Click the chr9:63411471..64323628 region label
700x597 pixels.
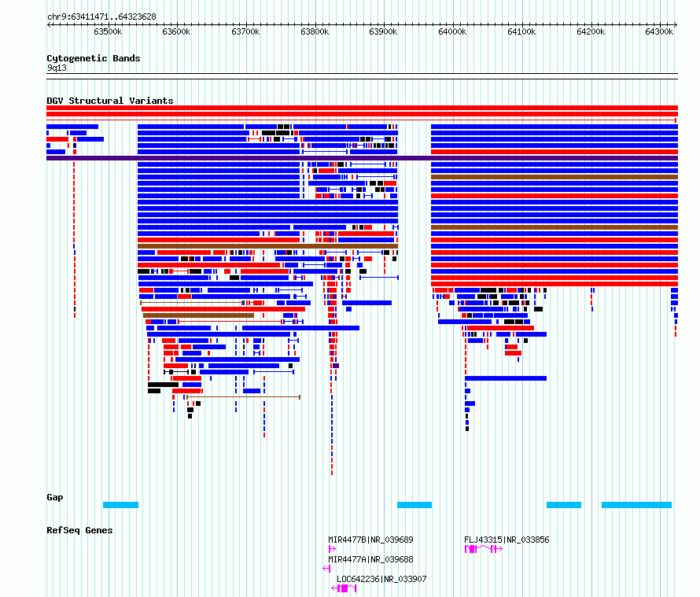(x=101, y=17)
